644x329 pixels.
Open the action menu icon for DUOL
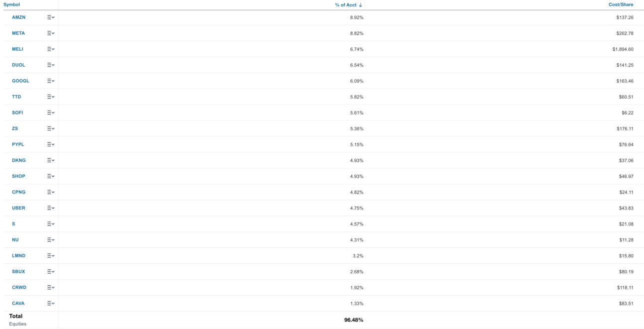point(51,65)
